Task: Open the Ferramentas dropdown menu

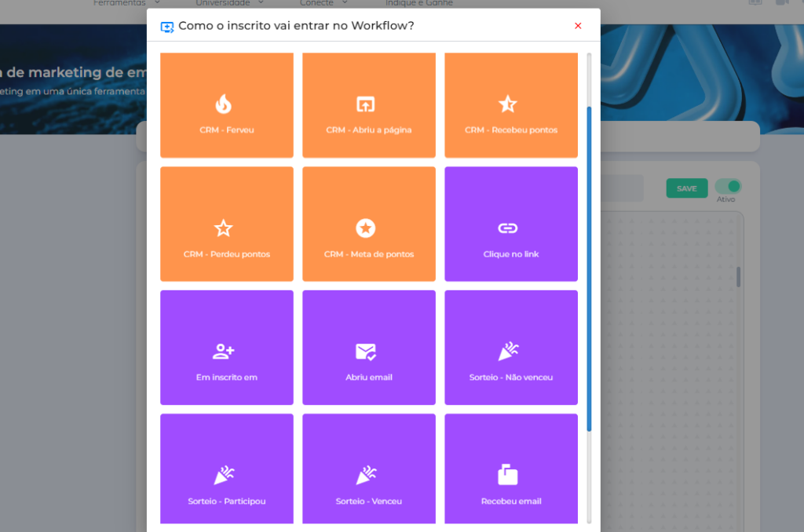Action: 123,3
